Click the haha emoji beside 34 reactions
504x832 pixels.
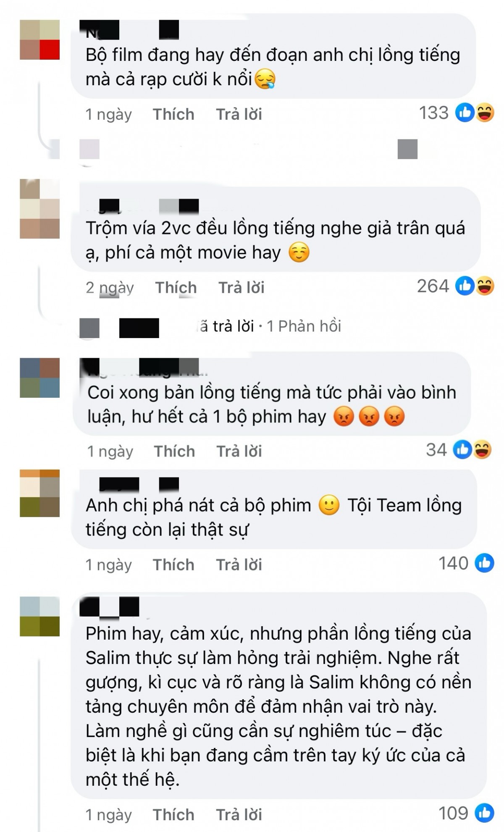tap(482, 450)
